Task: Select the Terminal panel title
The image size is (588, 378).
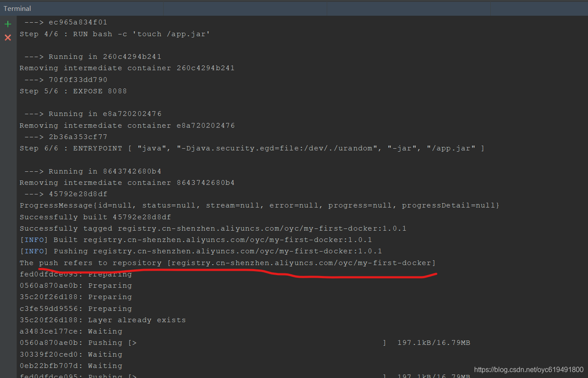Action: click(17, 9)
